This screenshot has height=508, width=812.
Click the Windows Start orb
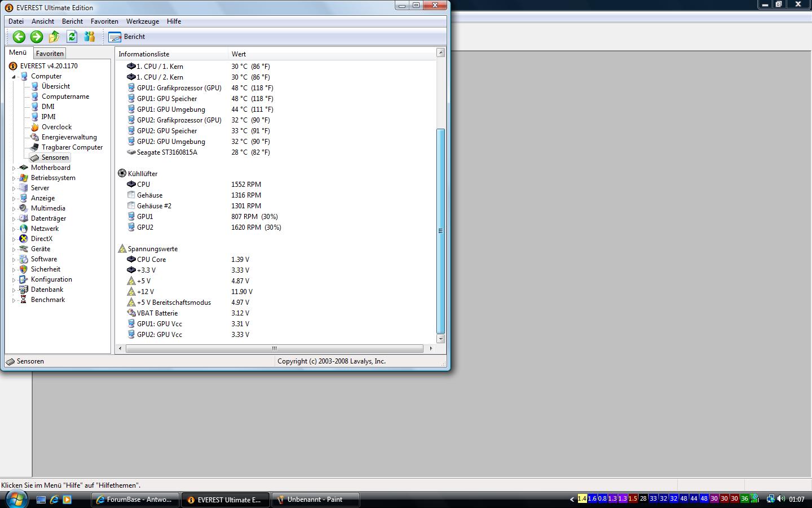click(15, 499)
